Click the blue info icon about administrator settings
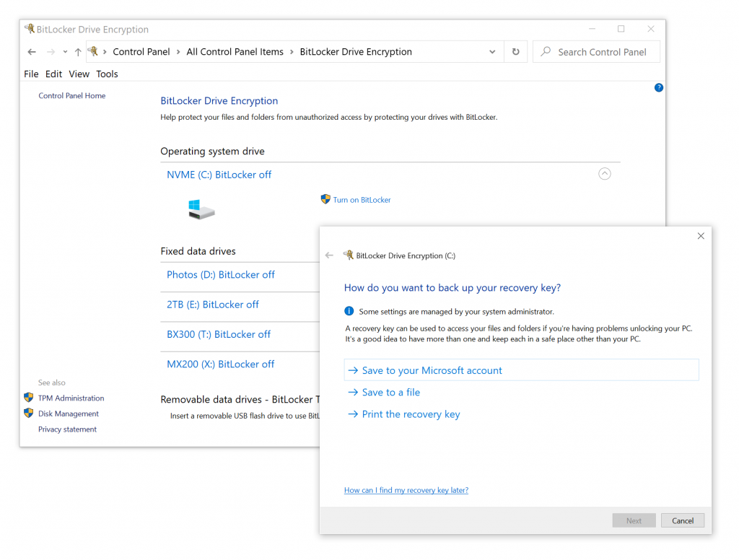The width and height of the screenshot is (739, 560). [349, 311]
